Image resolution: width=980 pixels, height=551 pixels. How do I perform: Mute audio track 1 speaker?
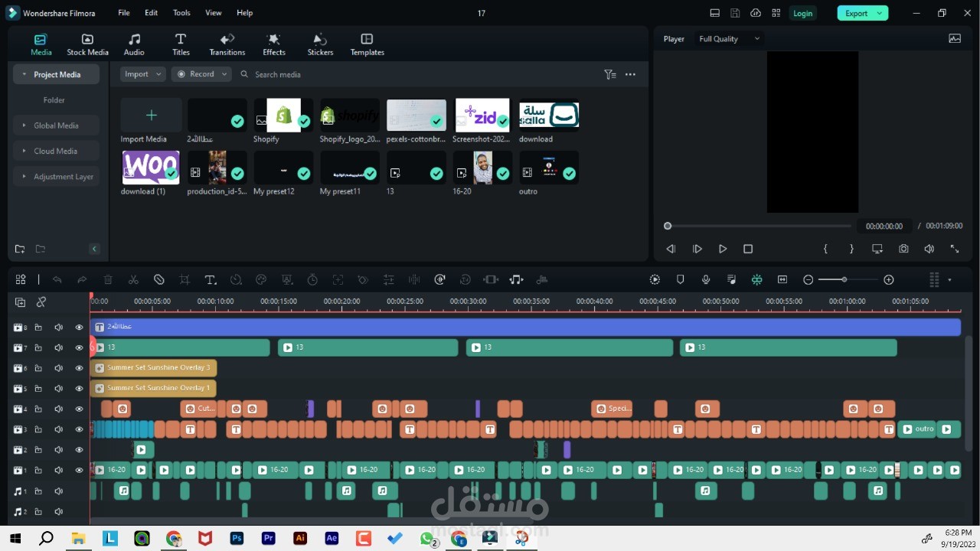tap(58, 491)
